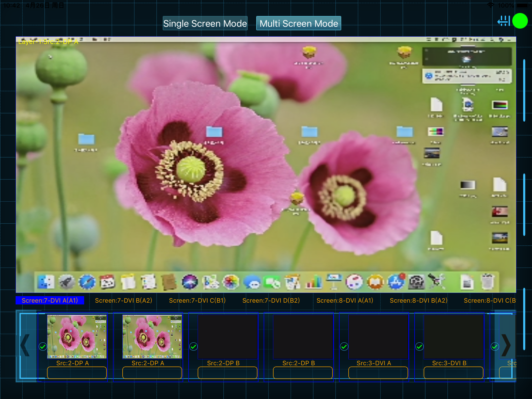Go to next sources with the right arrow
The height and width of the screenshot is (399, 532).
click(x=506, y=345)
